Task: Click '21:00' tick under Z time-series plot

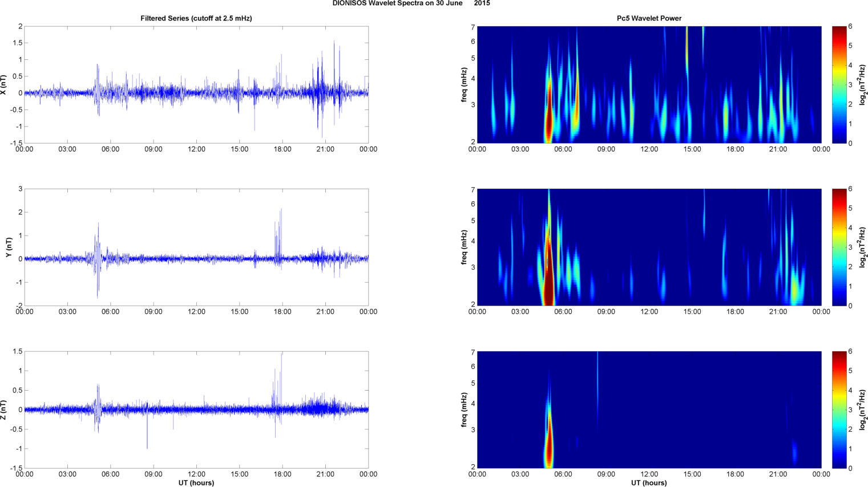Action: [x=325, y=474]
